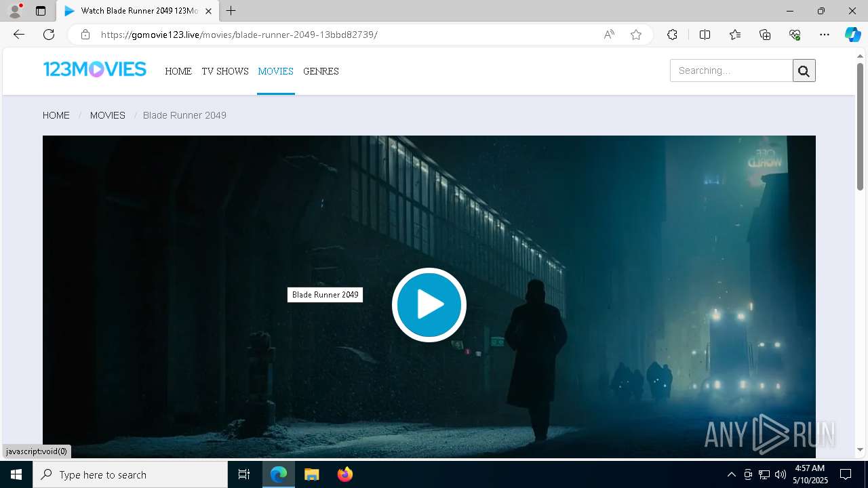Select the MOVIES navigation tab

(x=275, y=71)
